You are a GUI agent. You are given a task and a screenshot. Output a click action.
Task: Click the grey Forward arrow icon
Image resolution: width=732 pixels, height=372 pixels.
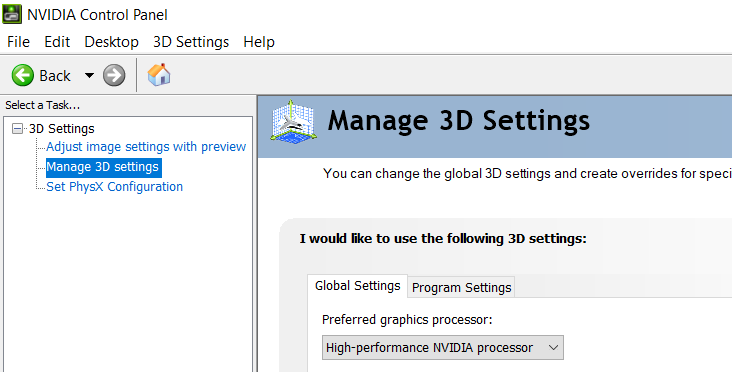(114, 75)
